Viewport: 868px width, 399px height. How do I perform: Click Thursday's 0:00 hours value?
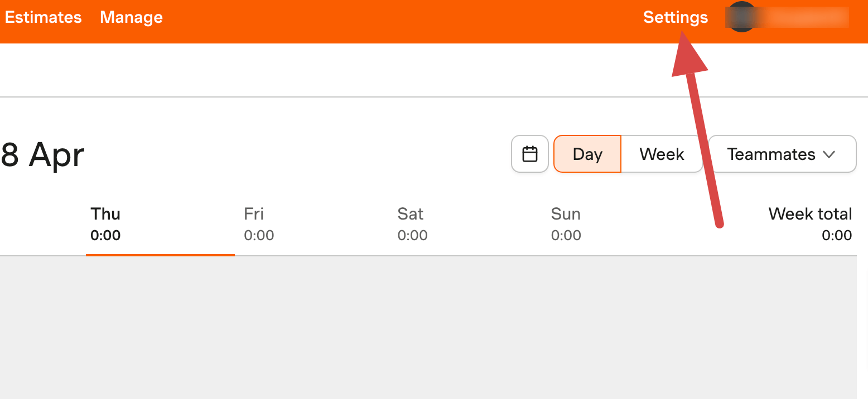(105, 235)
